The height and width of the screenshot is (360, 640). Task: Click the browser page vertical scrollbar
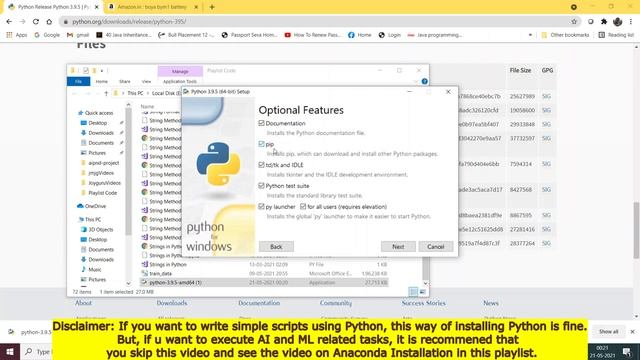pos(636,231)
